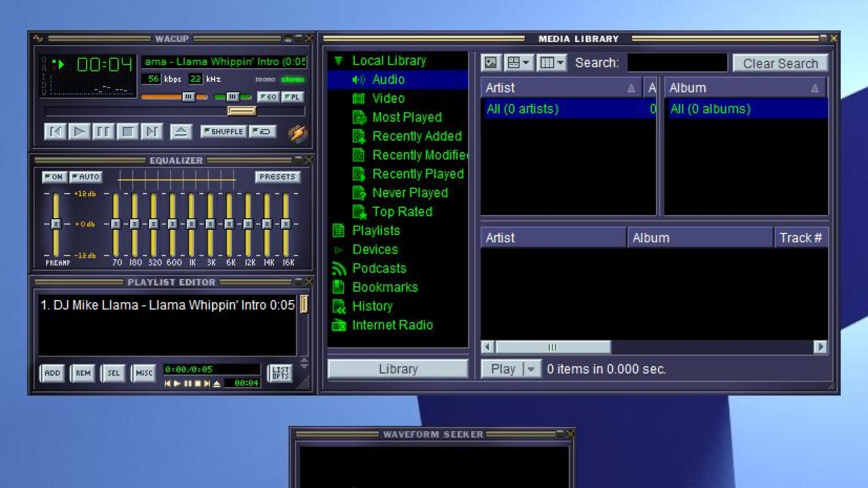The image size is (868, 488).
Task: Open the Never Played view
Action: click(x=410, y=193)
